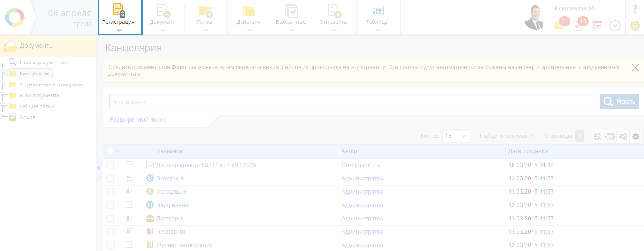Select the checkbox for Договоры row

click(x=111, y=219)
